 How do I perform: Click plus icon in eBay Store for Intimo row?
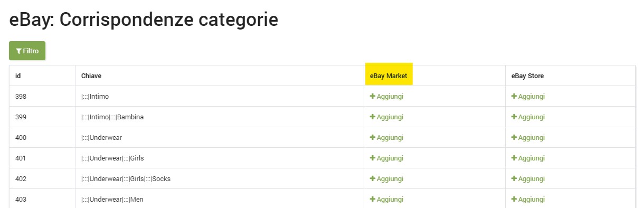514,96
